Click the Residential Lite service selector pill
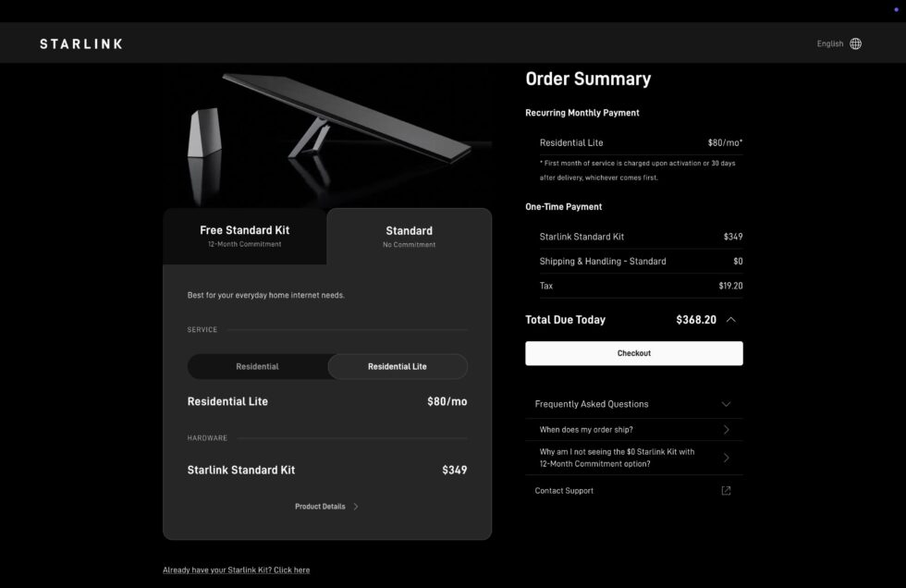The height and width of the screenshot is (588, 906). [x=398, y=366]
